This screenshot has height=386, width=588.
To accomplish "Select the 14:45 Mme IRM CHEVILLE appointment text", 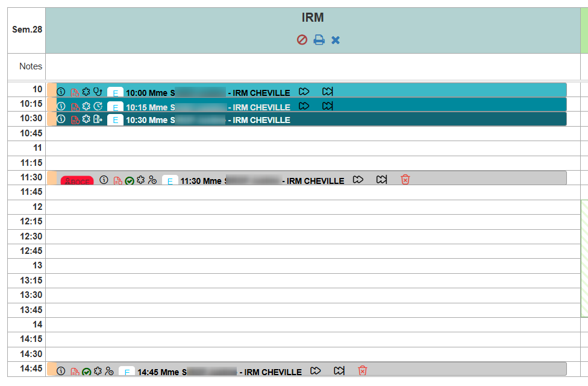I will 220,372.
